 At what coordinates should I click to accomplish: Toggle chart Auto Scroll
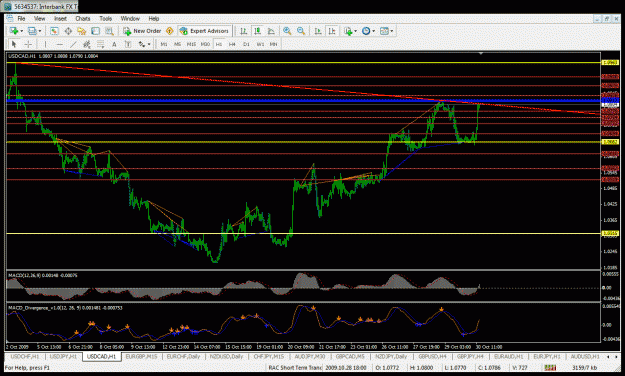click(x=318, y=31)
